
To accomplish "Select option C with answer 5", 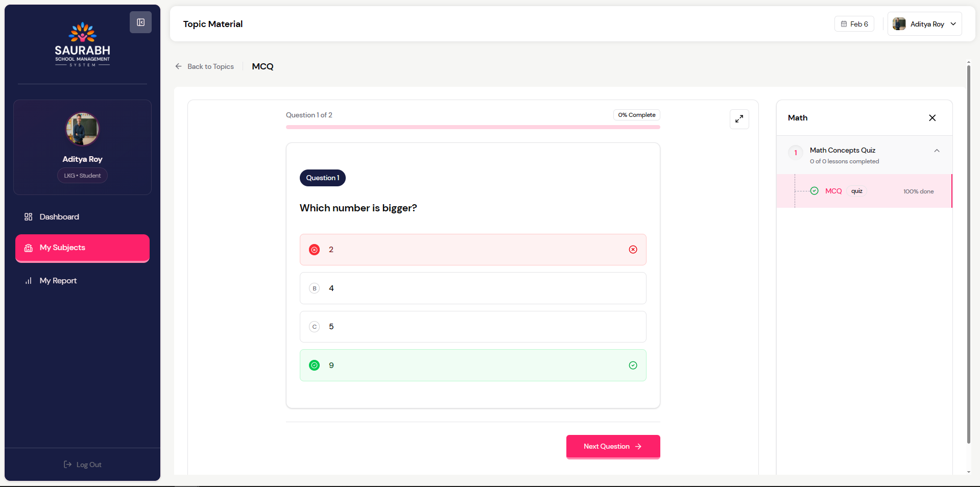I will point(472,327).
